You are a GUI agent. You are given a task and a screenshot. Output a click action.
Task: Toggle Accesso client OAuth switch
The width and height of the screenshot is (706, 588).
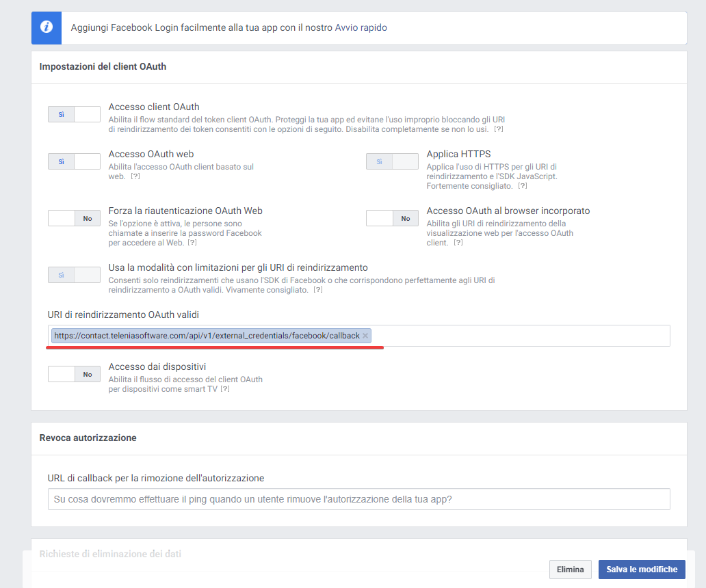(75, 114)
